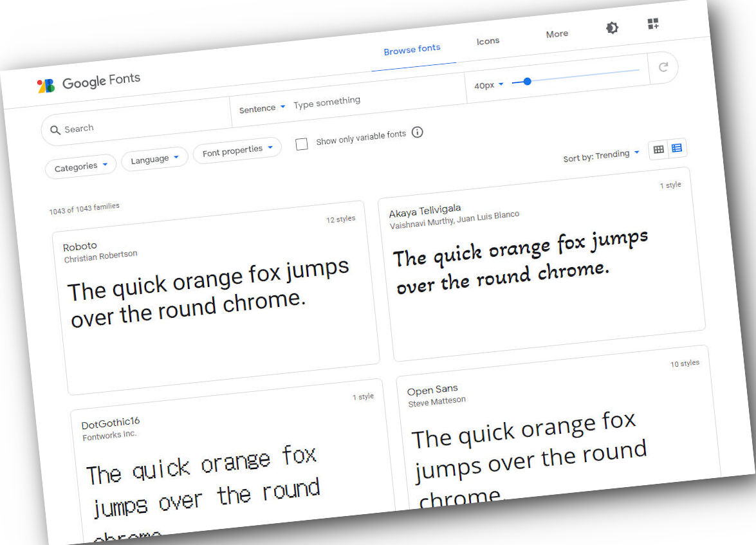This screenshot has height=545, width=756.
Task: Click the 1 style label on DotGothic16
Action: [363, 397]
